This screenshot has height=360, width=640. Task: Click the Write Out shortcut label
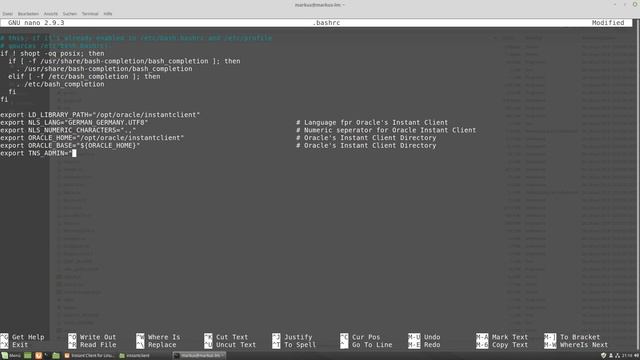pos(98,337)
